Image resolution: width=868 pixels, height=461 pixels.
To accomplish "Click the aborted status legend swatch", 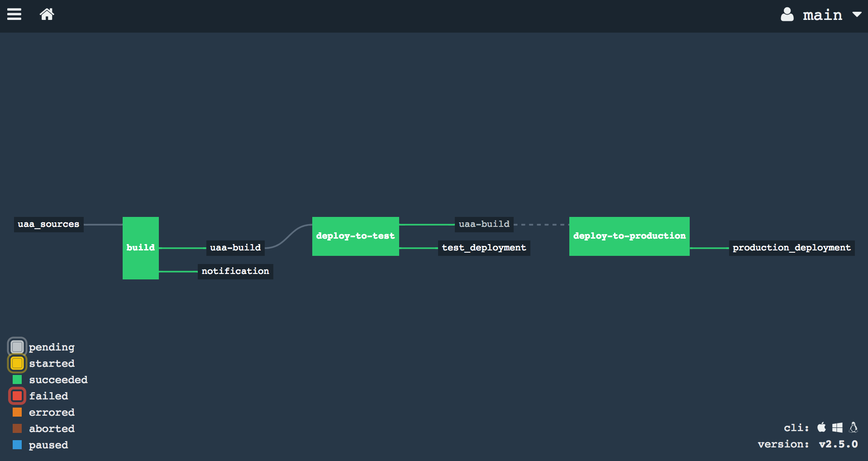I will [17, 428].
